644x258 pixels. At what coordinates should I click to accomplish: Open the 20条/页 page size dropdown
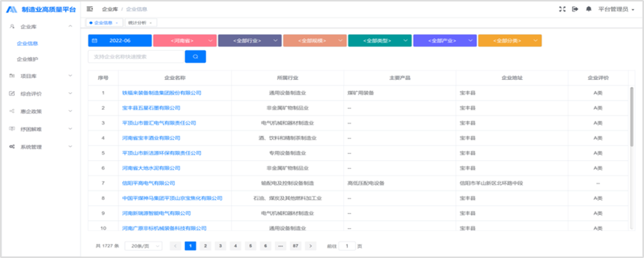pyautogui.click(x=144, y=246)
